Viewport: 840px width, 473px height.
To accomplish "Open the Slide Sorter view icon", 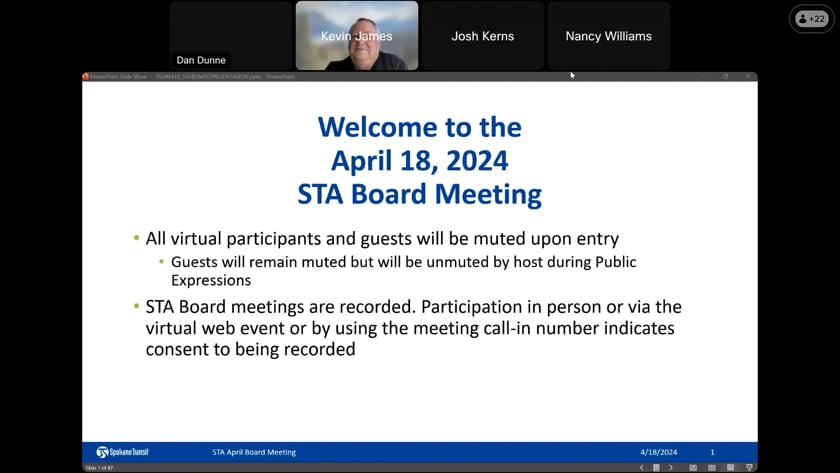I will coord(712,468).
